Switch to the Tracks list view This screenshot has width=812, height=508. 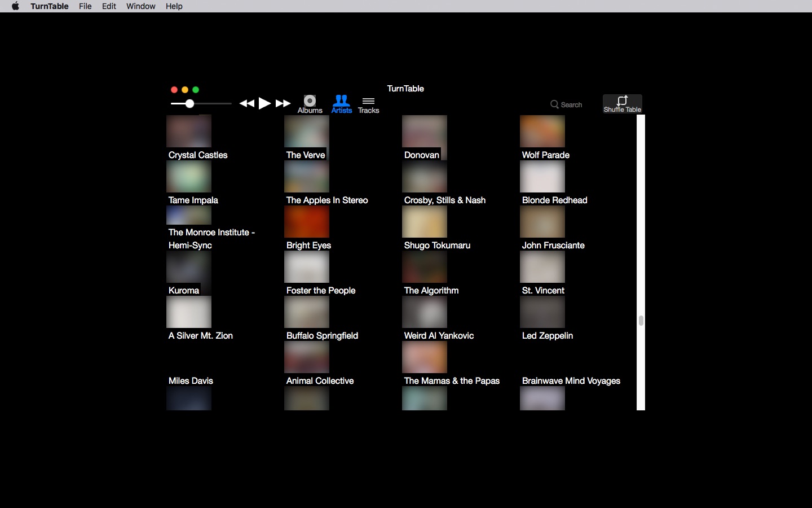[x=368, y=105]
